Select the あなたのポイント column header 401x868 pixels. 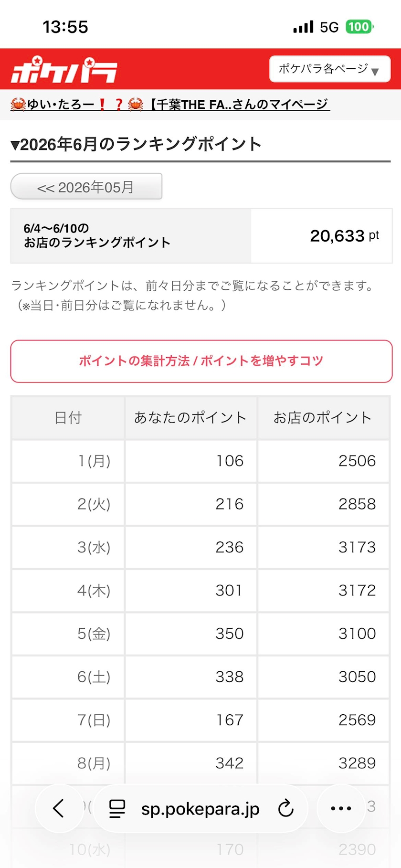coord(191,418)
